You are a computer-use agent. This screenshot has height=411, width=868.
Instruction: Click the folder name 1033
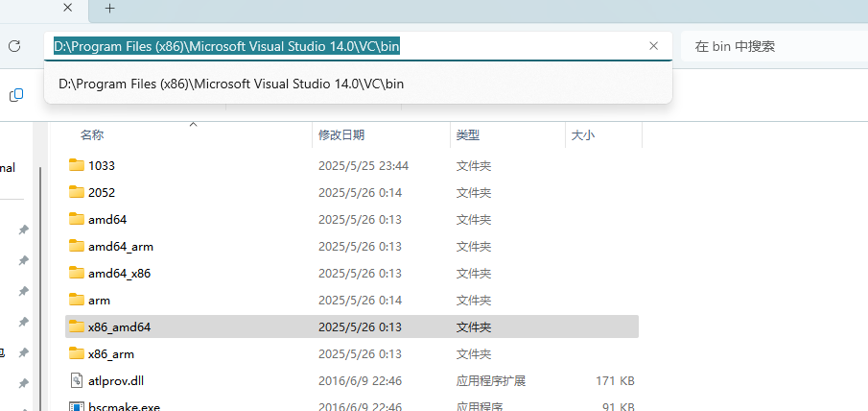(102, 165)
